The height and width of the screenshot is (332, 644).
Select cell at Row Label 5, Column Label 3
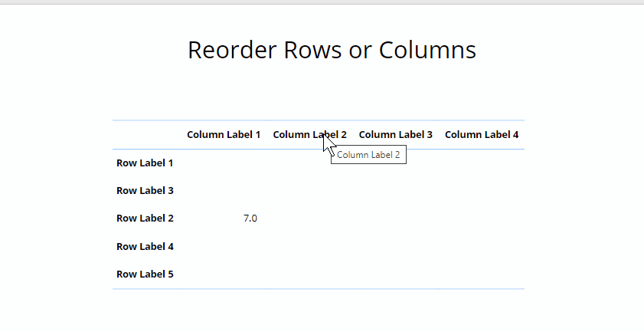tap(396, 274)
